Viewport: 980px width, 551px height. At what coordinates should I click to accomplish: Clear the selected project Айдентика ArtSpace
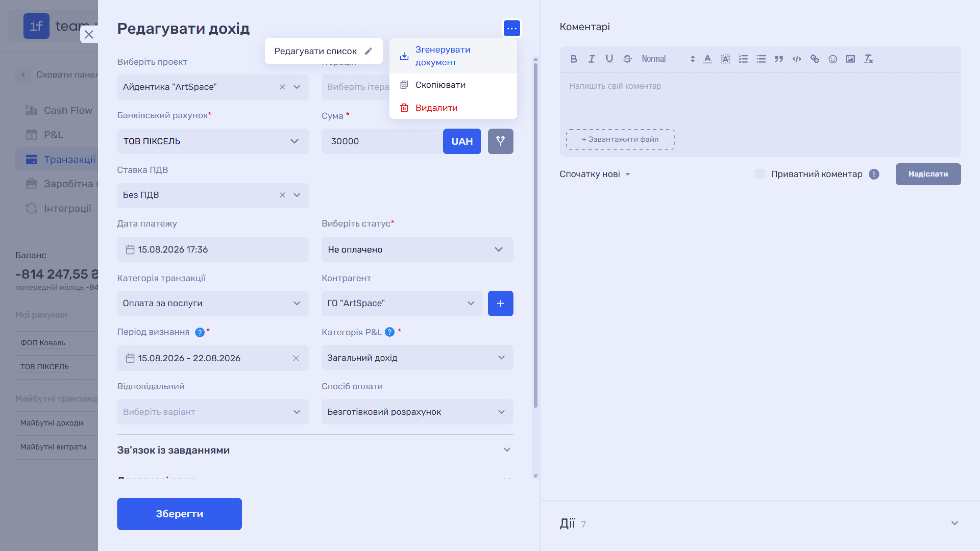tap(282, 87)
